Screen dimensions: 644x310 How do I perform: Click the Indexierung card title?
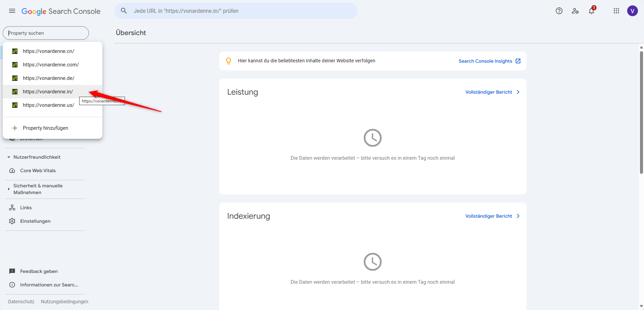[x=249, y=216]
